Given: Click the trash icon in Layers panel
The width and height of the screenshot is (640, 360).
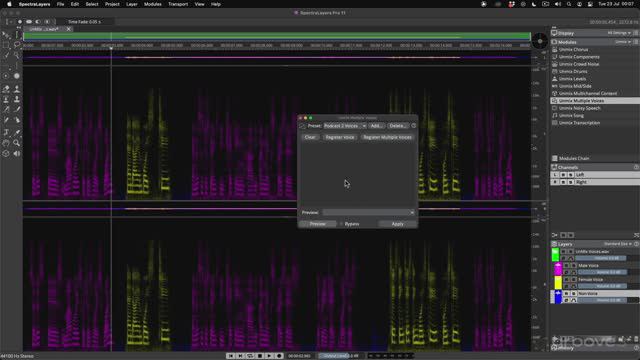Looking at the screenshot, I should coord(636,339).
